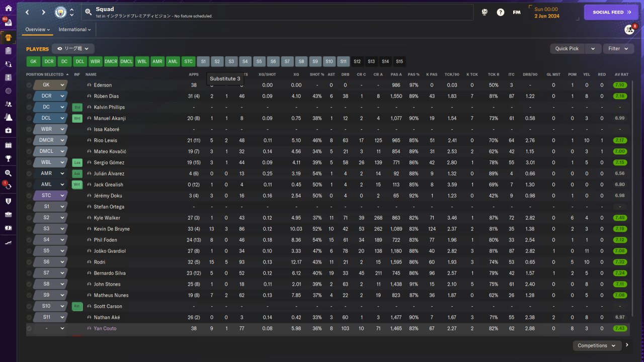Open the Filter dropdown
This screenshot has width=644, height=362.
(618, 49)
